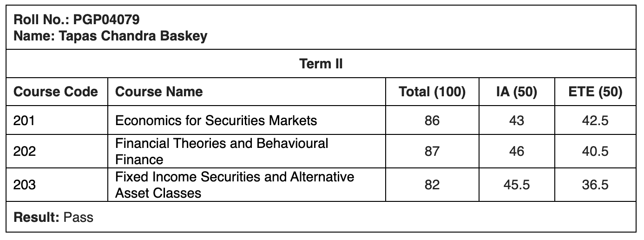This screenshot has width=644, height=240.
Task: Click the Total (100) column header
Action: (x=432, y=92)
